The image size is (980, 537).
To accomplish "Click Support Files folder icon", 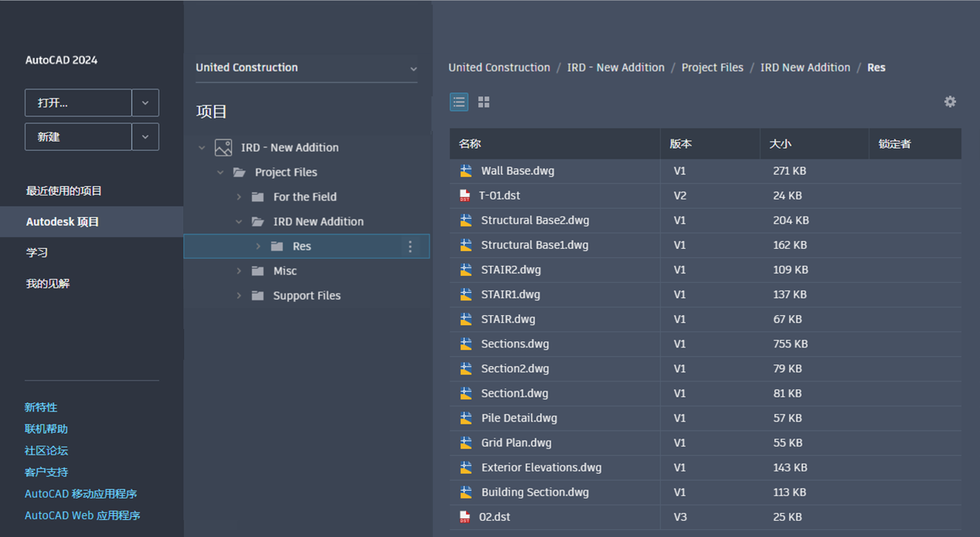I will pyautogui.click(x=258, y=296).
